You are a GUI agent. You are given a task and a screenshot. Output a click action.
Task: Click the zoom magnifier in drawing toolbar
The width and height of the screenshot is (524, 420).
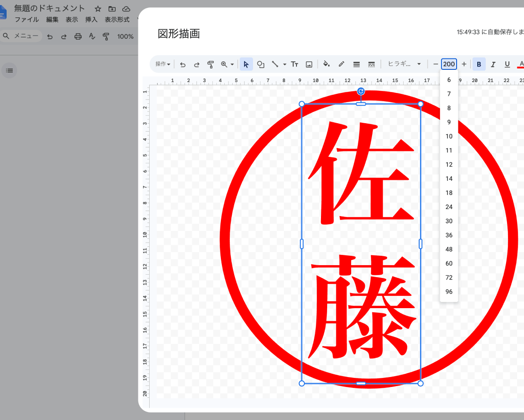[x=224, y=64]
